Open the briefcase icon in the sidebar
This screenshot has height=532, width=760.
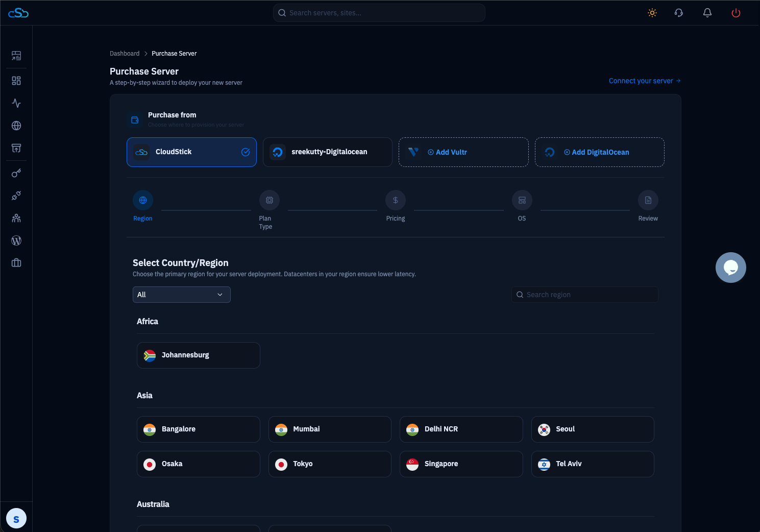tap(16, 263)
